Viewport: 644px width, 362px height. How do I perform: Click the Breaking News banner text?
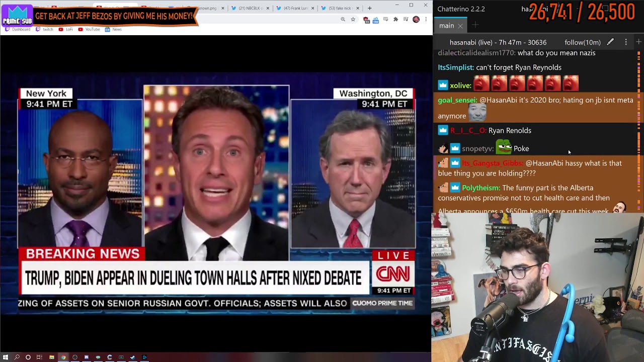(x=83, y=254)
